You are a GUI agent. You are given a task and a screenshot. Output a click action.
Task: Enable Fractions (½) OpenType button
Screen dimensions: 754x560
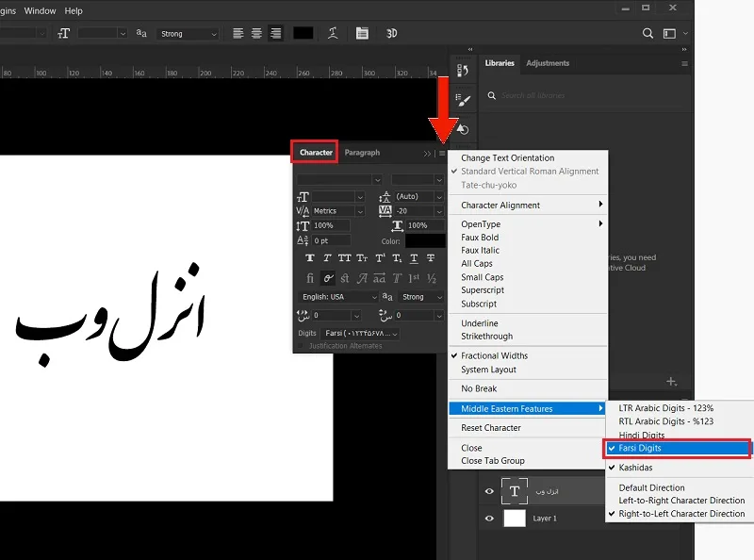432,278
